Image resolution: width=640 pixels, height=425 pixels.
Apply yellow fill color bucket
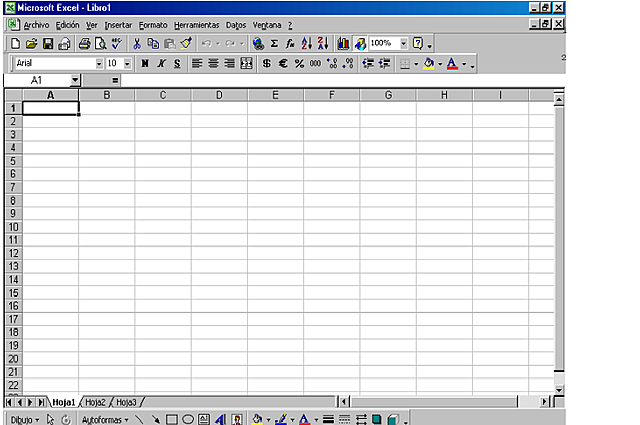coord(429,64)
